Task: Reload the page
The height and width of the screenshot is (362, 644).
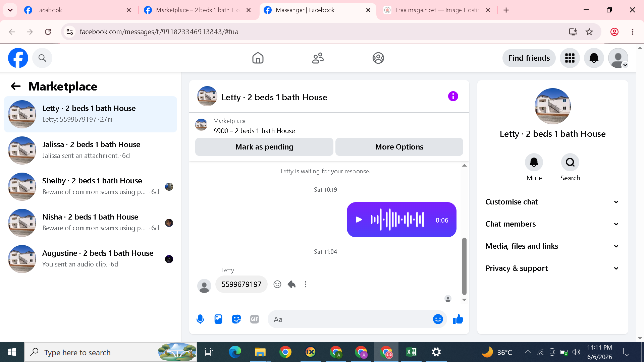Action: 48,32
